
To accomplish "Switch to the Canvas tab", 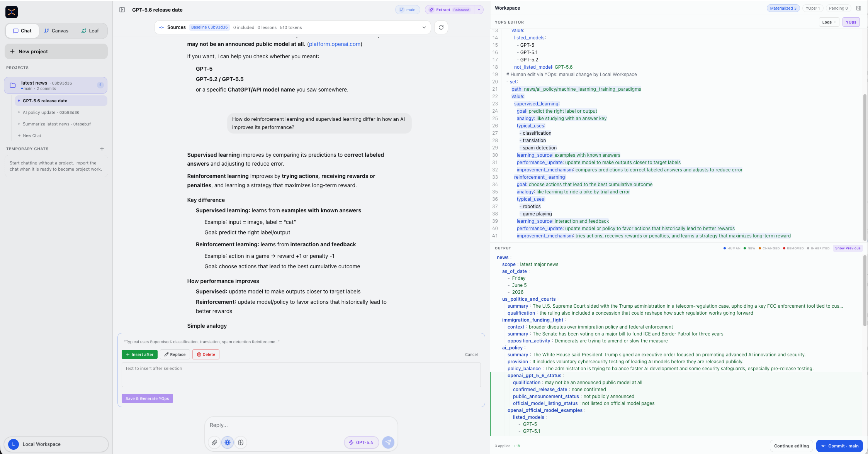I will click(56, 31).
